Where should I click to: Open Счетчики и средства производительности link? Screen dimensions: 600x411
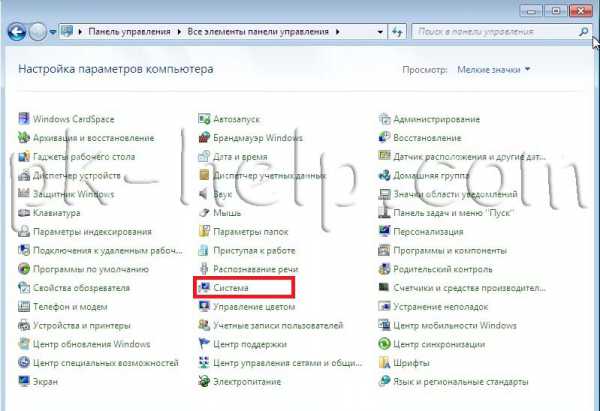tap(470, 288)
